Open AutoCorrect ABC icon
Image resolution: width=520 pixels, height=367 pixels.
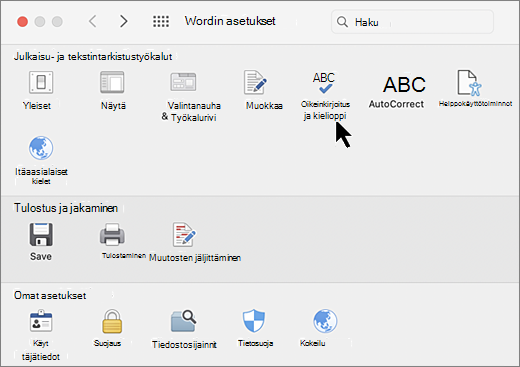pos(404,85)
